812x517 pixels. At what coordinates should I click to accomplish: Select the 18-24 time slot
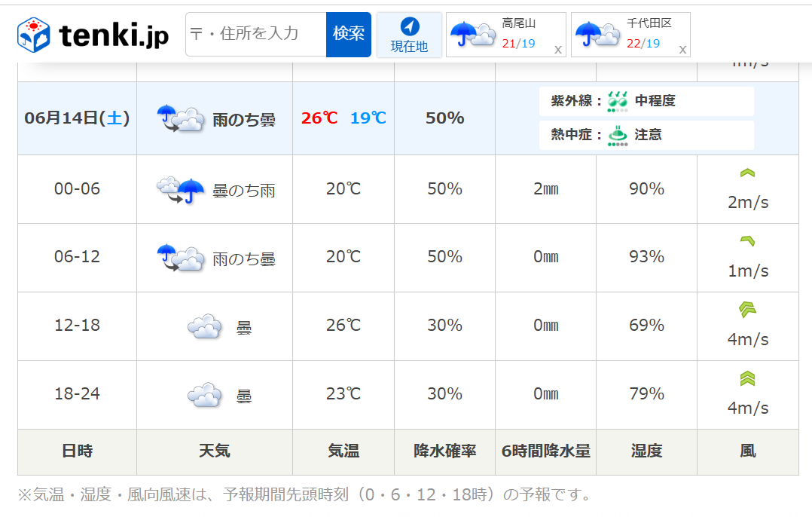click(x=77, y=393)
